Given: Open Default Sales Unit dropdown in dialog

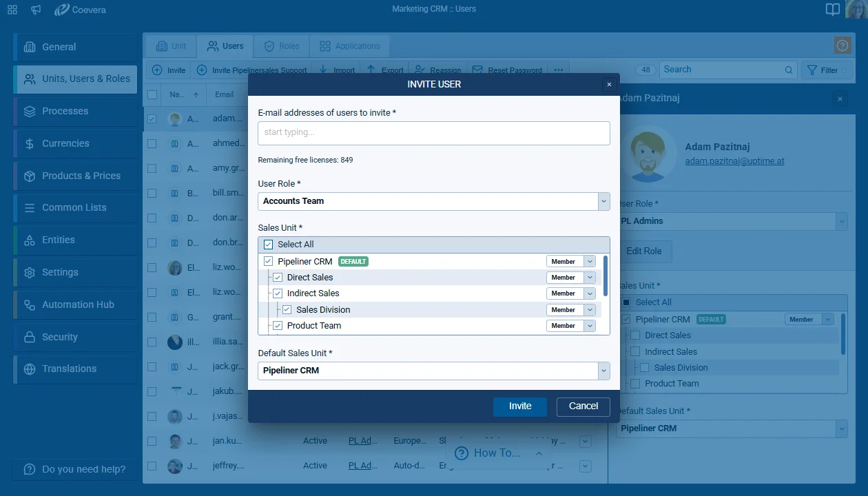Looking at the screenshot, I should pyautogui.click(x=434, y=371).
